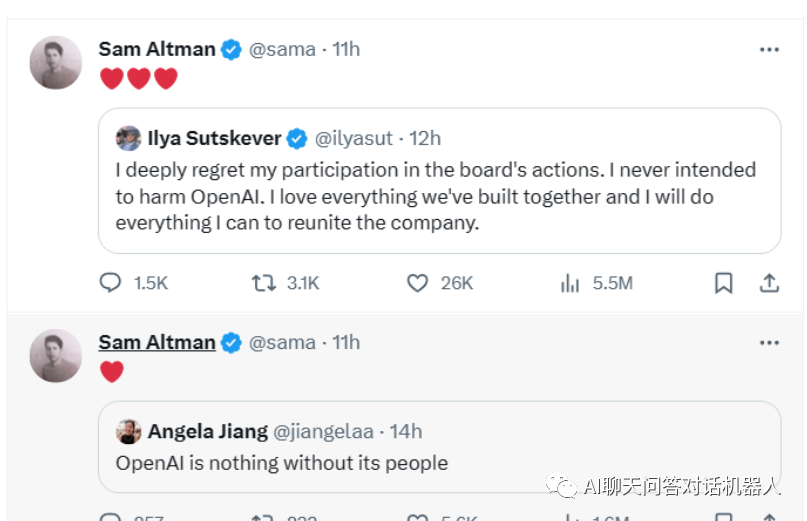The height and width of the screenshot is (521, 807).
Task: Click @sama handle in second tweet
Action: [x=282, y=342]
